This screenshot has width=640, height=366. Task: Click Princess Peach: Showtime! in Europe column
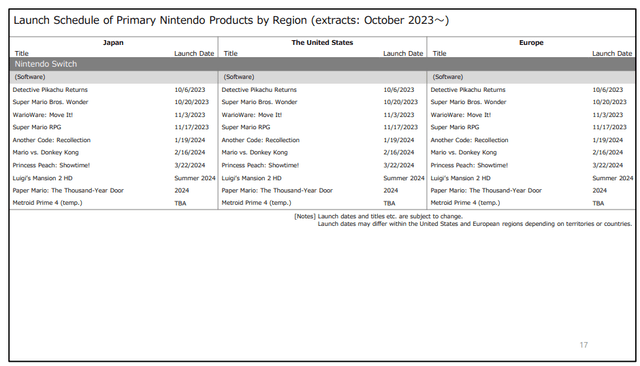click(469, 165)
